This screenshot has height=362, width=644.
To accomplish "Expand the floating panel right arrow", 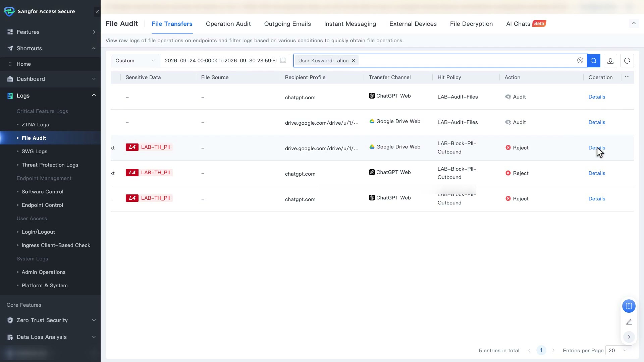I will [x=629, y=337].
